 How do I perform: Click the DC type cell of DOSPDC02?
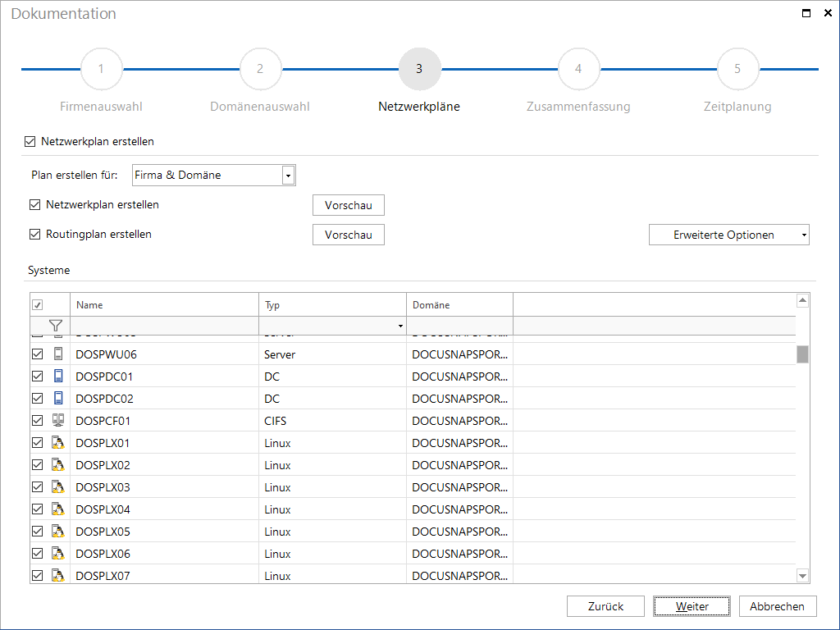pyautogui.click(x=333, y=398)
